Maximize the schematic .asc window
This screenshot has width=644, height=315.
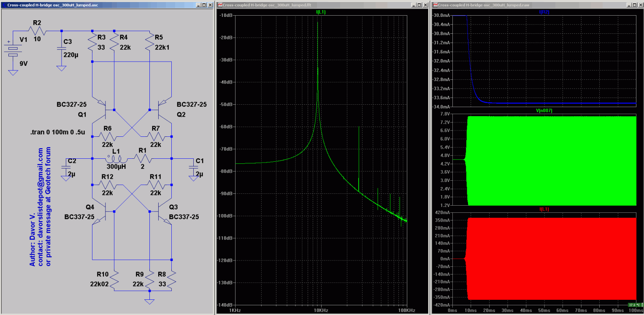(204, 5)
